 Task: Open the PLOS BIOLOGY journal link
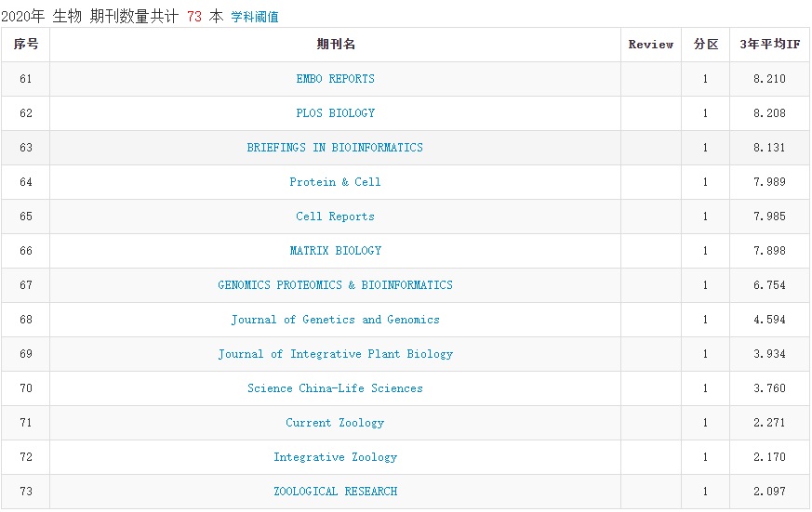[335, 113]
